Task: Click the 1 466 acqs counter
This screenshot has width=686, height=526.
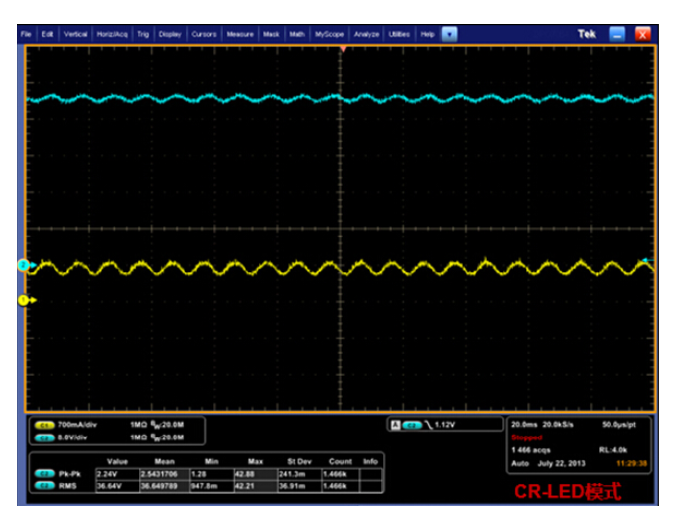Action: pyautogui.click(x=531, y=450)
